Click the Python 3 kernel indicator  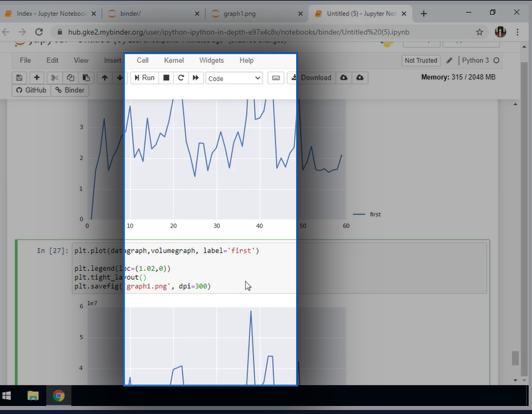point(475,60)
